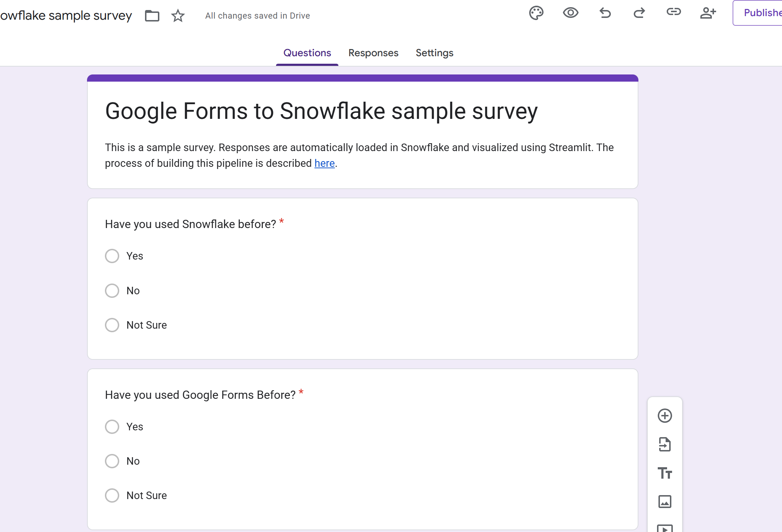Image resolution: width=782 pixels, height=532 pixels.
Task: Open the Add collaborators icon
Action: (708, 13)
